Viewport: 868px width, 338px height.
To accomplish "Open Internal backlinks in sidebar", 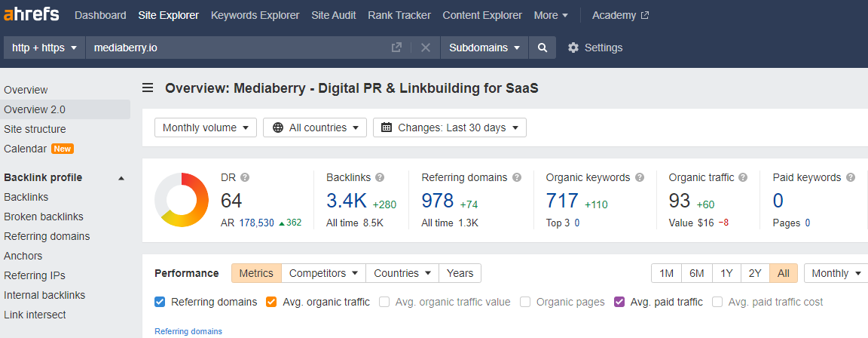I will (x=45, y=295).
